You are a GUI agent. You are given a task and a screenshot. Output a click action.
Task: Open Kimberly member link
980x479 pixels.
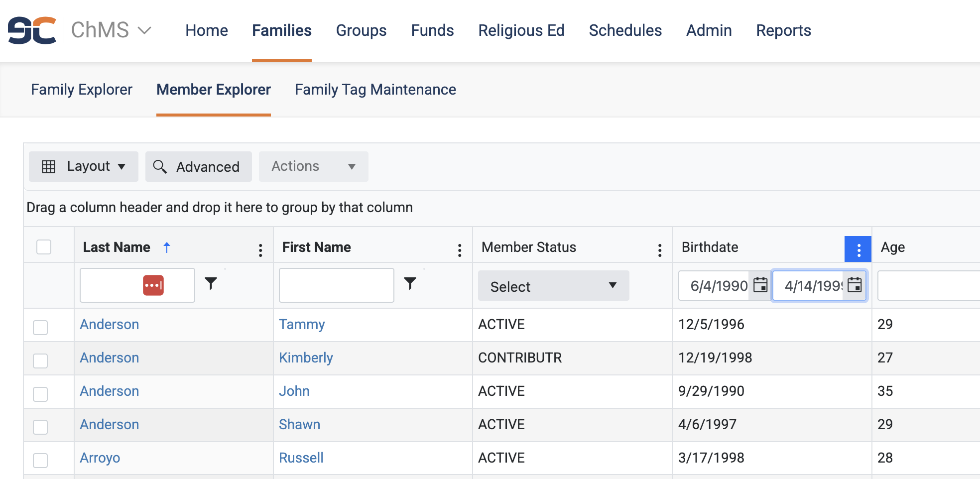[306, 358]
